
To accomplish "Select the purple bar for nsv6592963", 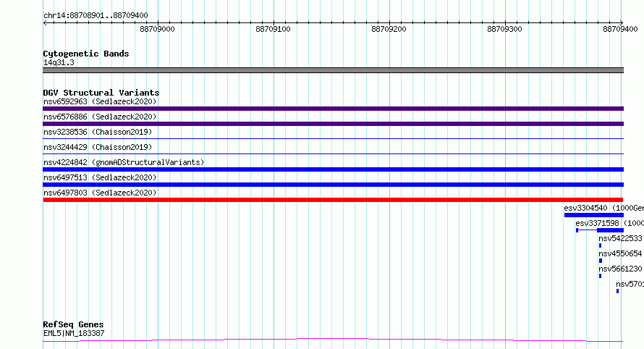I will click(333, 109).
